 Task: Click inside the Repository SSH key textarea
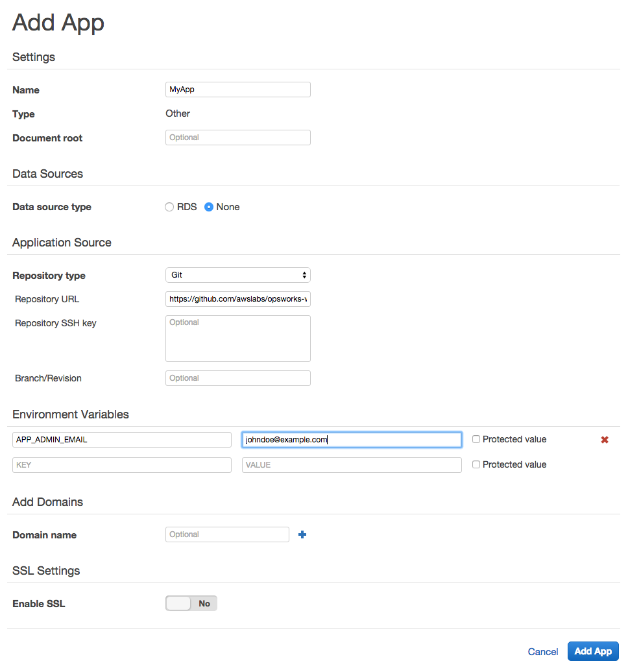coord(238,339)
